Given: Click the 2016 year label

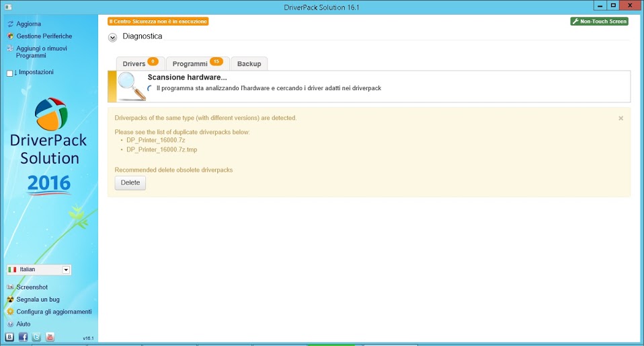Looking at the screenshot, I should 49,184.
